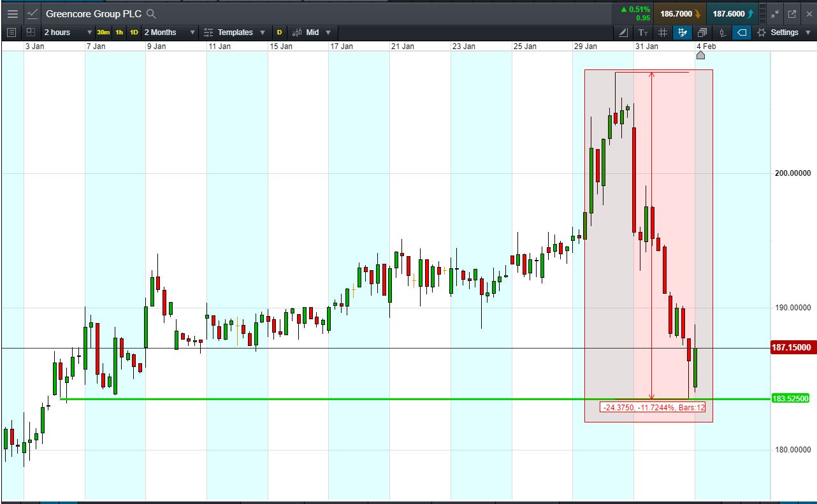Toggle the crosshair grid picker tool
This screenshot has width=817, height=504.
(683, 32)
